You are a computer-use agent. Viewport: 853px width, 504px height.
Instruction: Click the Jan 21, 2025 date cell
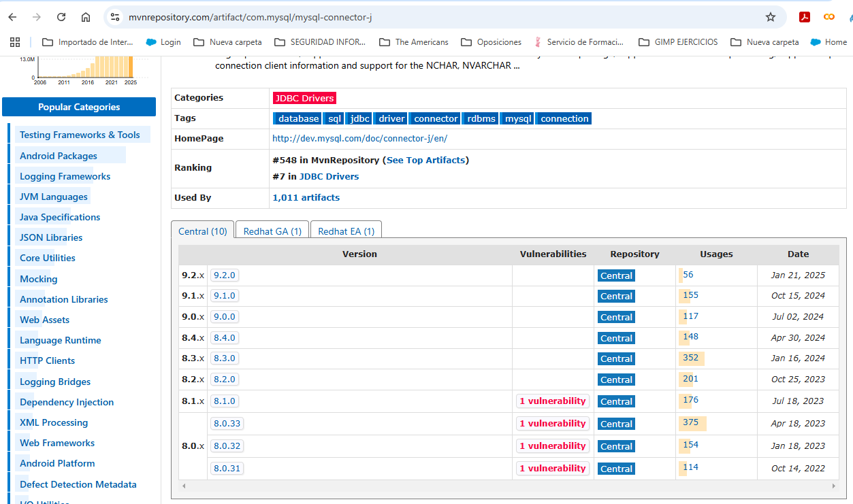tap(798, 275)
